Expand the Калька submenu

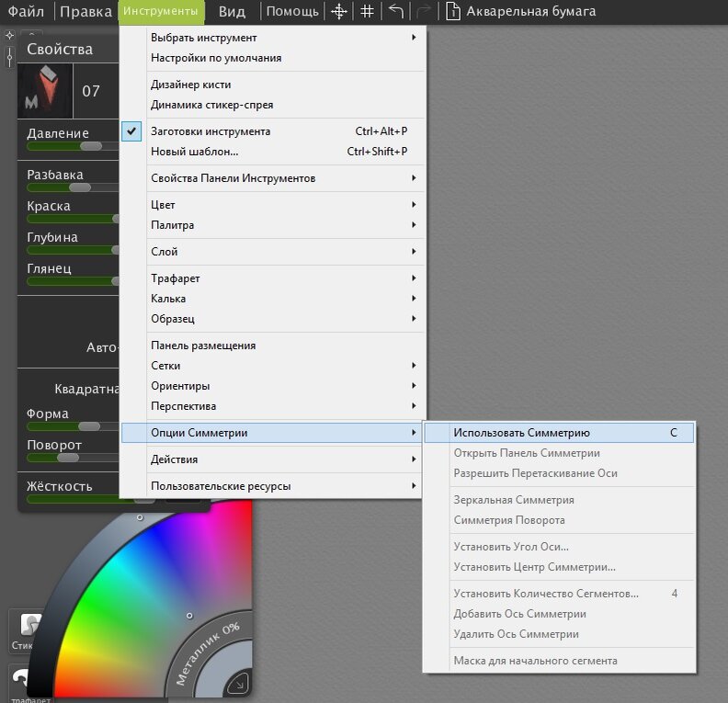273,299
